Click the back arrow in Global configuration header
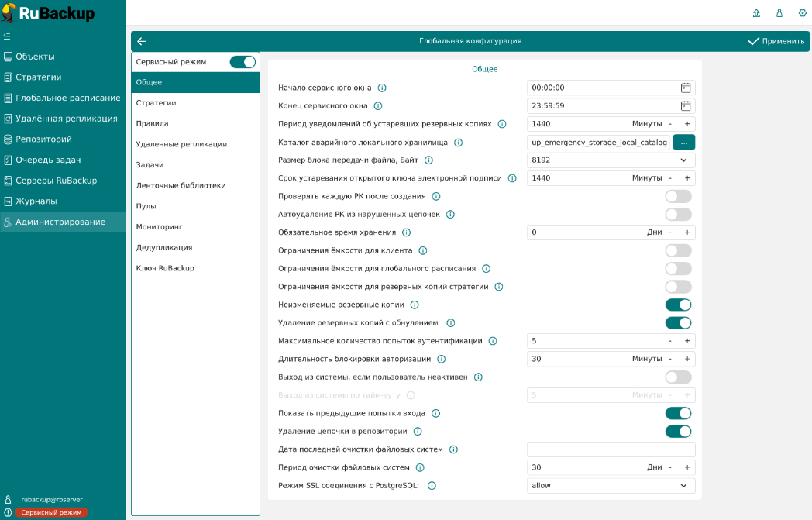Screen dimensions: 812x520 point(142,41)
